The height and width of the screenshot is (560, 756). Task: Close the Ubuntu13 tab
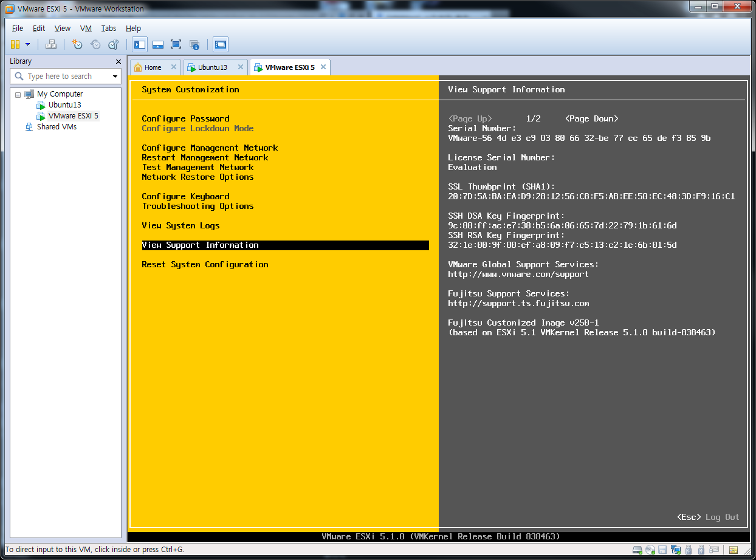(x=241, y=67)
